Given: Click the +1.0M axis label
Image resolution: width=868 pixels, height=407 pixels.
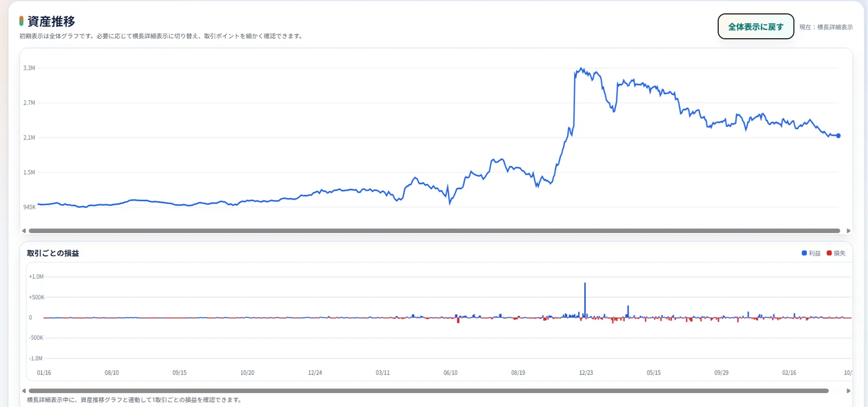Looking at the screenshot, I should 36,277.
